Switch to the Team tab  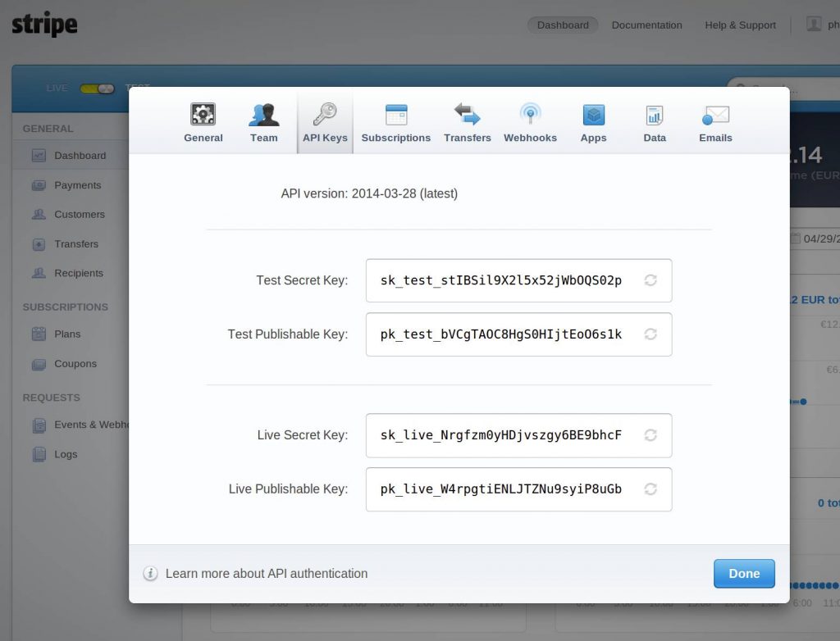[263, 123]
